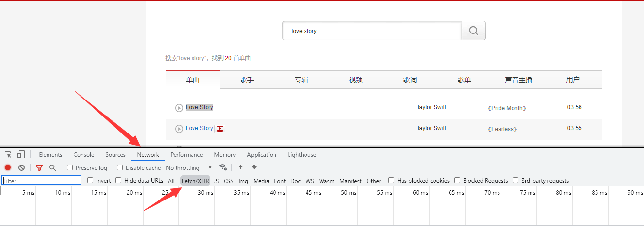Viewport: 644px width, 233px height.
Task: Open network conditions wifi icon
Action: point(223,167)
